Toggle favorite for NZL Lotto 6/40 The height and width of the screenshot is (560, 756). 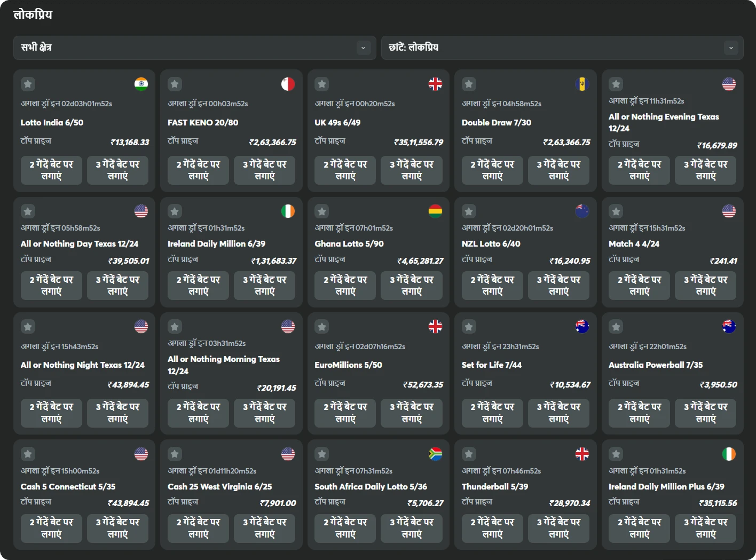(x=468, y=210)
